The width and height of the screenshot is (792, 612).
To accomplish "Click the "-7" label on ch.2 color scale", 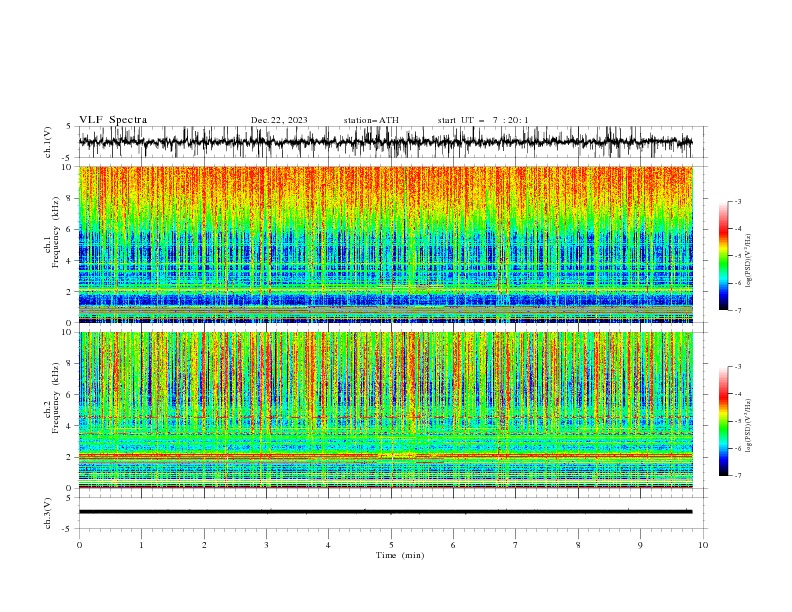I will (737, 476).
